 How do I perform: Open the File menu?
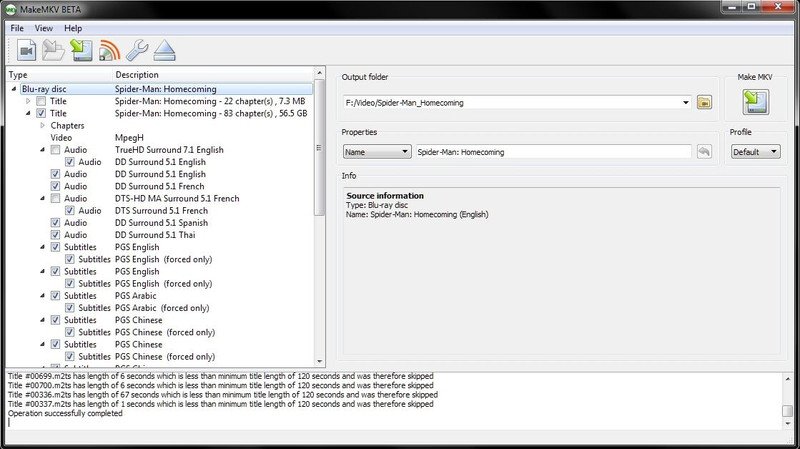point(17,28)
